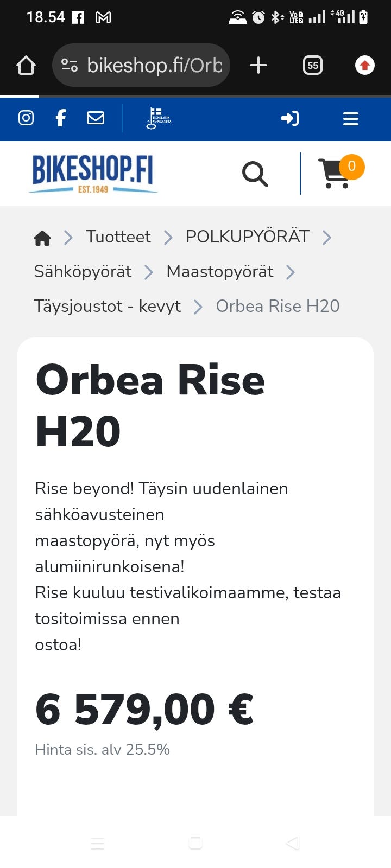The width and height of the screenshot is (391, 868).
Task: Go to Sähköpyörät breadcrumb
Action: (83, 271)
